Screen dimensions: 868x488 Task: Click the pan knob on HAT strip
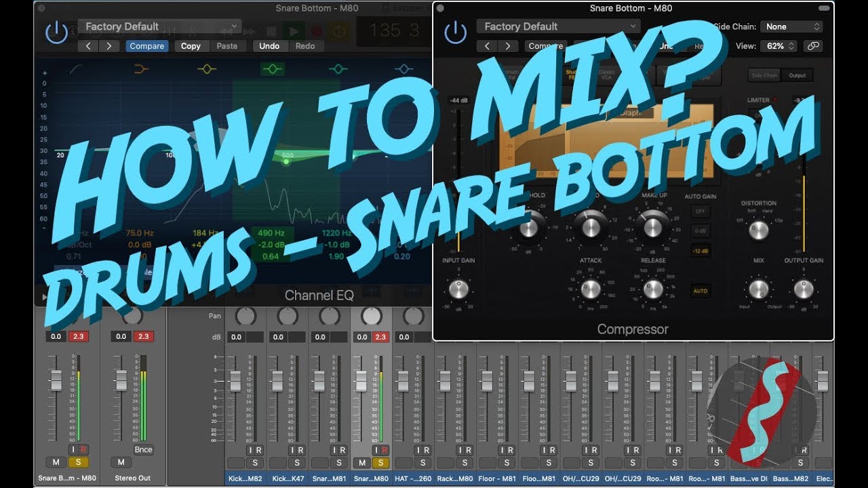pos(414,316)
